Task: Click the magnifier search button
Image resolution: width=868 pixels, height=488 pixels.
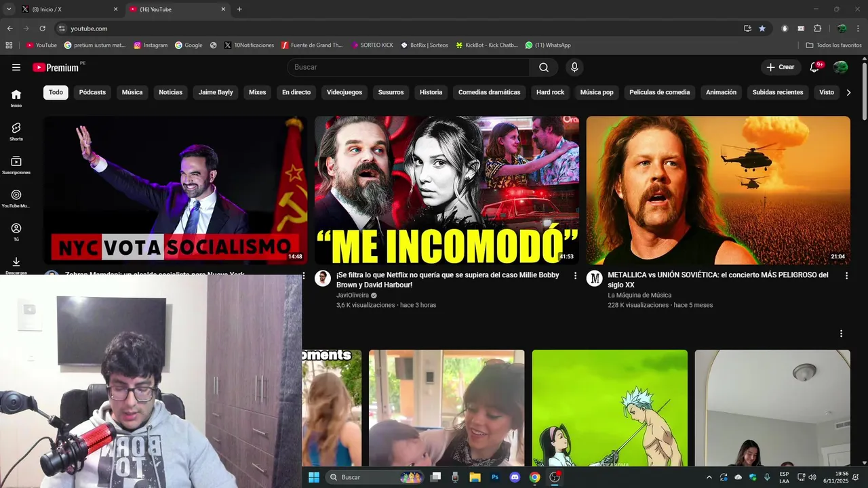Action: [x=544, y=67]
